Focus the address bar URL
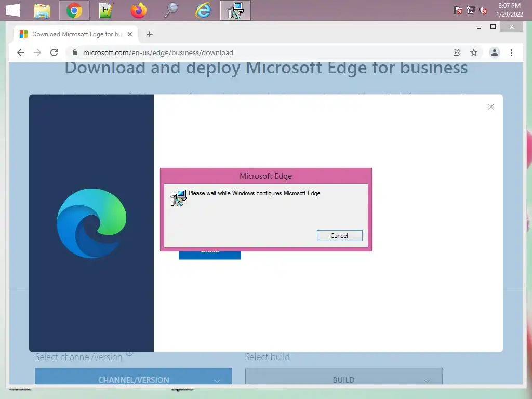The image size is (532, 399). [x=158, y=52]
